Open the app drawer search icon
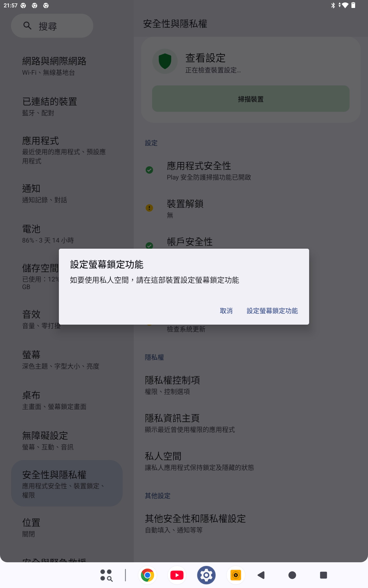The width and height of the screenshot is (368, 588). pos(106,575)
